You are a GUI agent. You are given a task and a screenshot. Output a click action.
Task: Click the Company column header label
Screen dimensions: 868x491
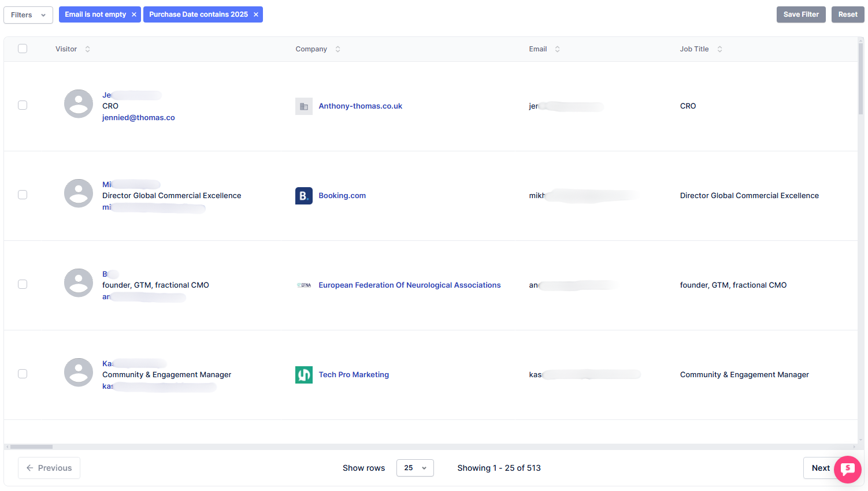[311, 49]
